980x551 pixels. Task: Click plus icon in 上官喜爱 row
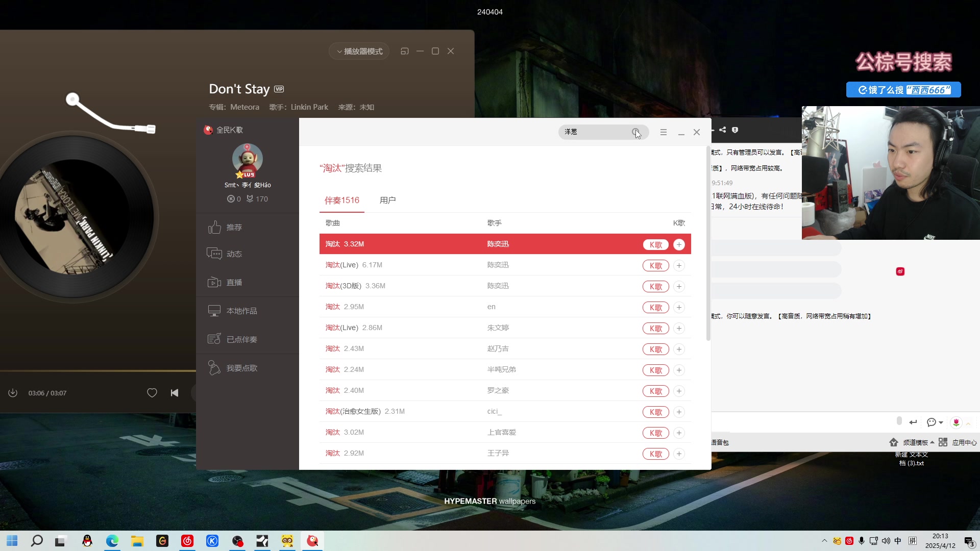pos(679,433)
